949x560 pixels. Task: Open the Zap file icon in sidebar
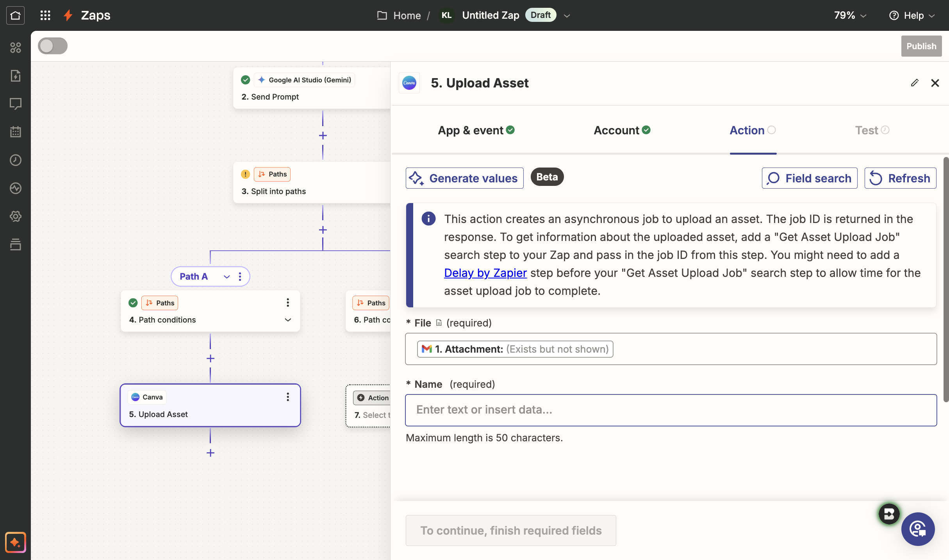tap(15, 75)
